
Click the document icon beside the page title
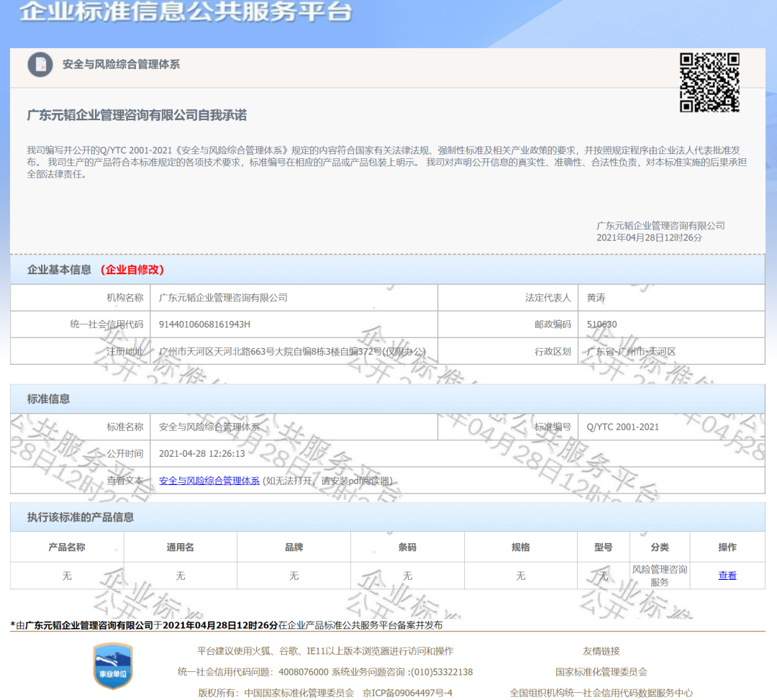(40, 65)
